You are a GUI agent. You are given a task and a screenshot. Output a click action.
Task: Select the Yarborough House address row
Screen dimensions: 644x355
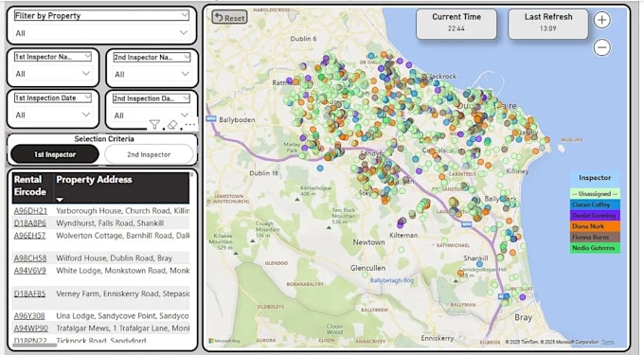click(x=122, y=210)
